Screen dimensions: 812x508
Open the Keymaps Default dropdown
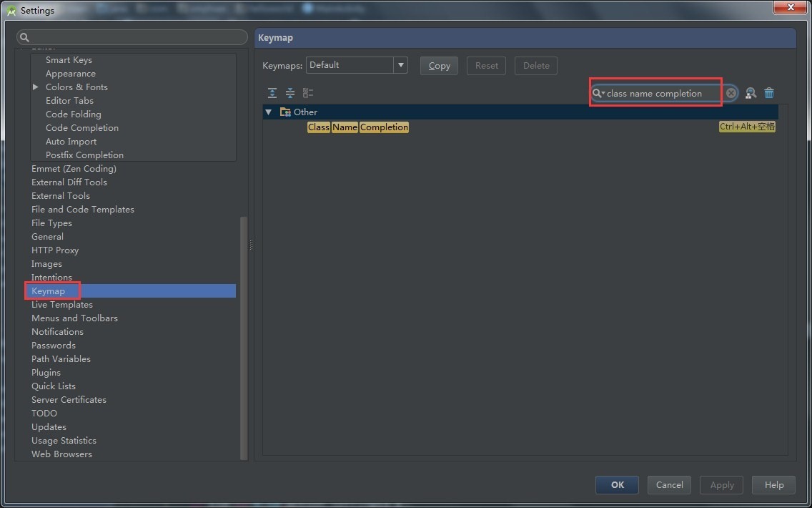(400, 65)
